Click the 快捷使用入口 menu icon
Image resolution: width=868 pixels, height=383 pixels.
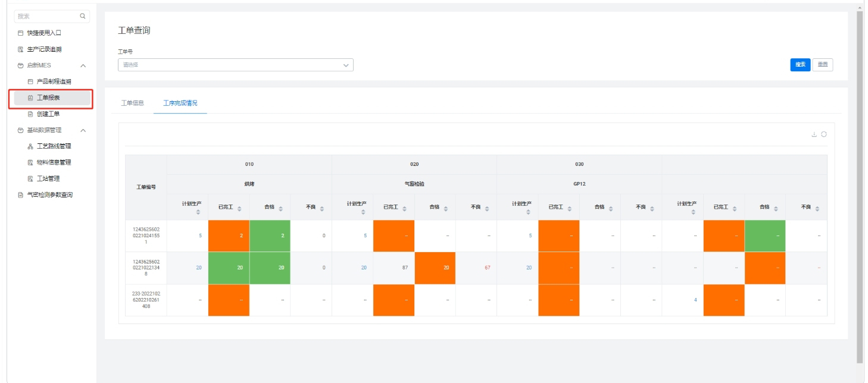pyautogui.click(x=21, y=33)
